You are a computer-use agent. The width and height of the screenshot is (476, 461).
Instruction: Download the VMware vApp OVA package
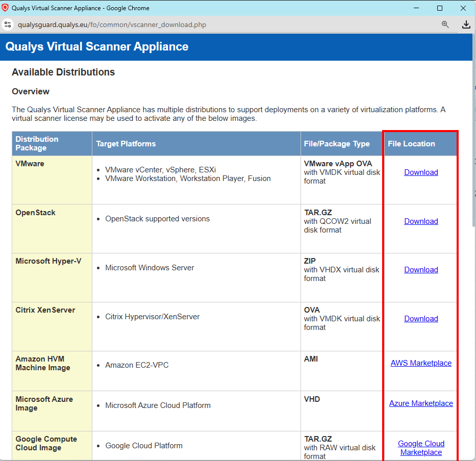(x=421, y=172)
